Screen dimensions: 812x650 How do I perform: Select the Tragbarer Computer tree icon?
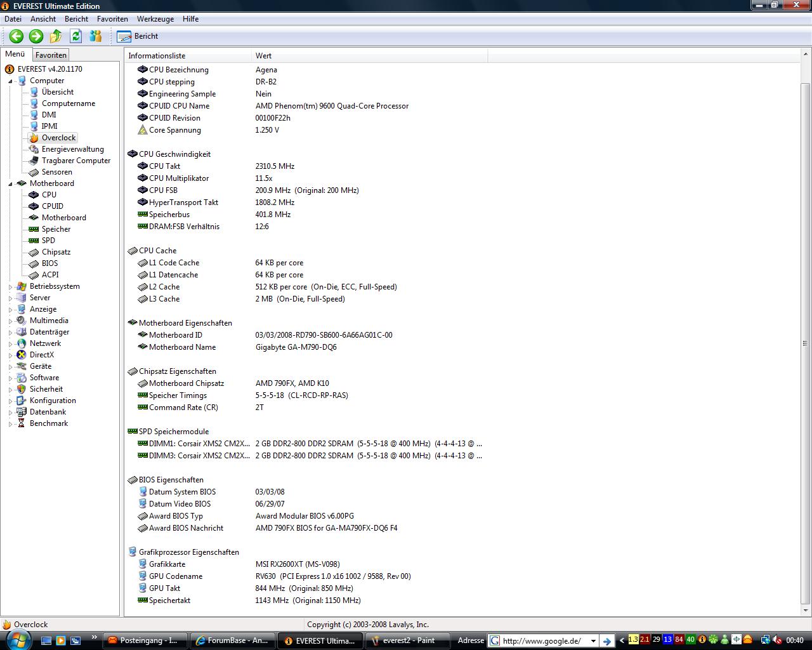(x=34, y=161)
